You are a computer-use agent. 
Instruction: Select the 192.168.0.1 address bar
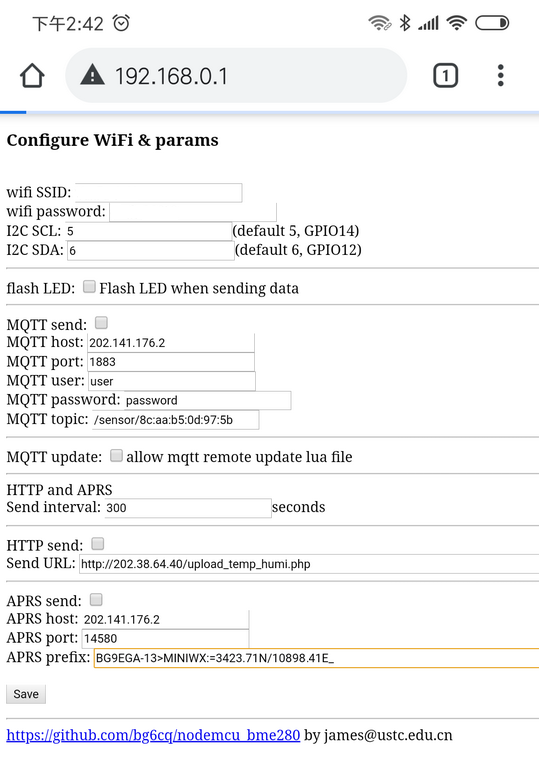tap(236, 76)
